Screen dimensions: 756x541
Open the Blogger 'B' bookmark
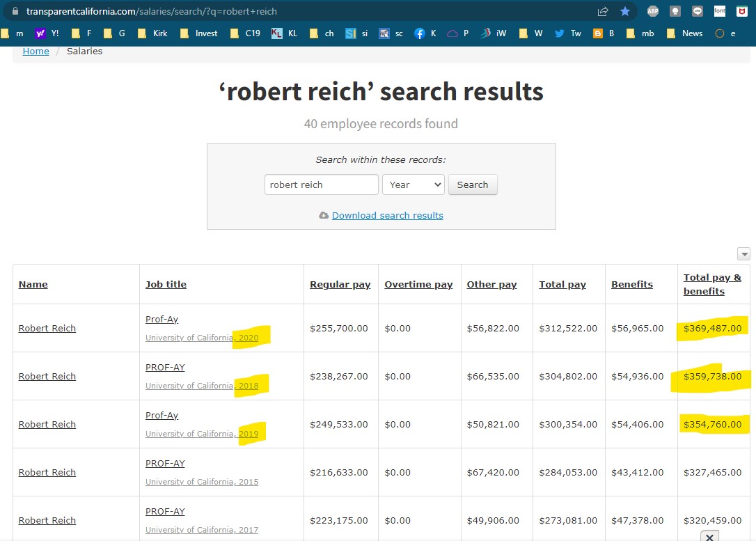tap(604, 33)
